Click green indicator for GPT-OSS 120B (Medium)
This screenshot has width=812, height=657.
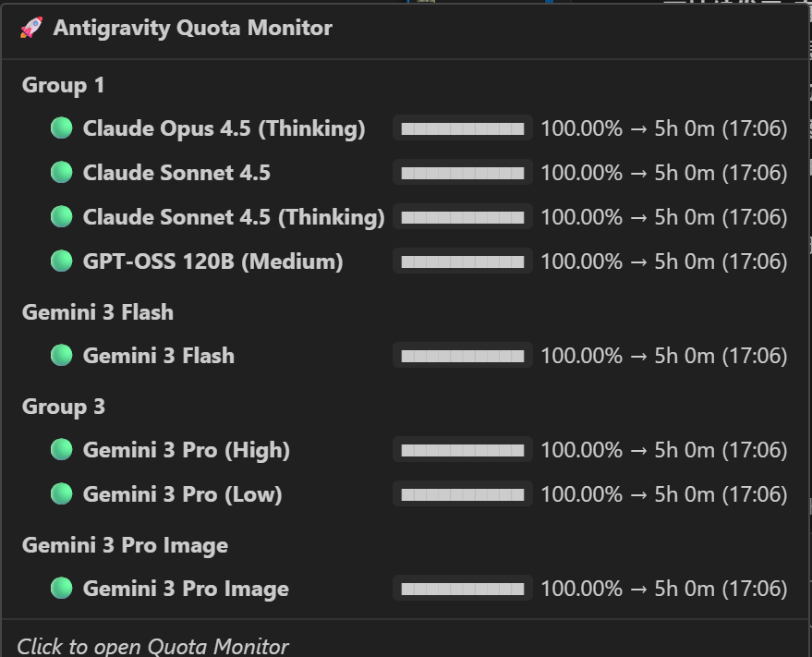62,261
